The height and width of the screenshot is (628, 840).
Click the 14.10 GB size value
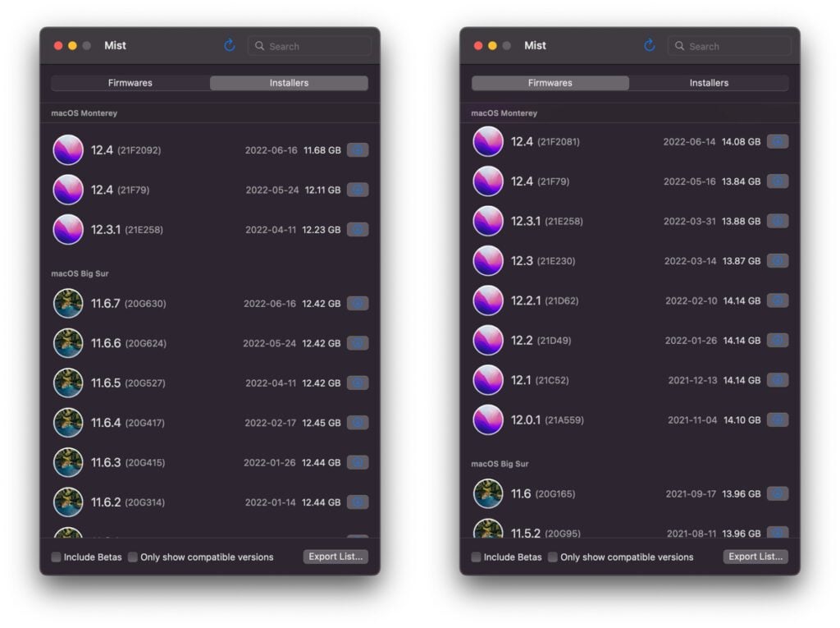[x=742, y=419]
